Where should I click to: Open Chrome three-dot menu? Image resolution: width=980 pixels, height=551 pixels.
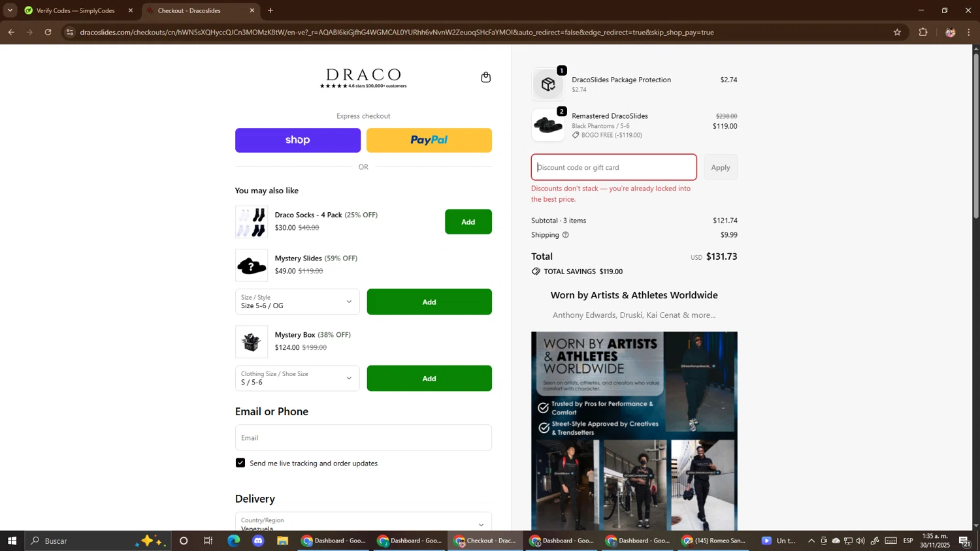969,32
